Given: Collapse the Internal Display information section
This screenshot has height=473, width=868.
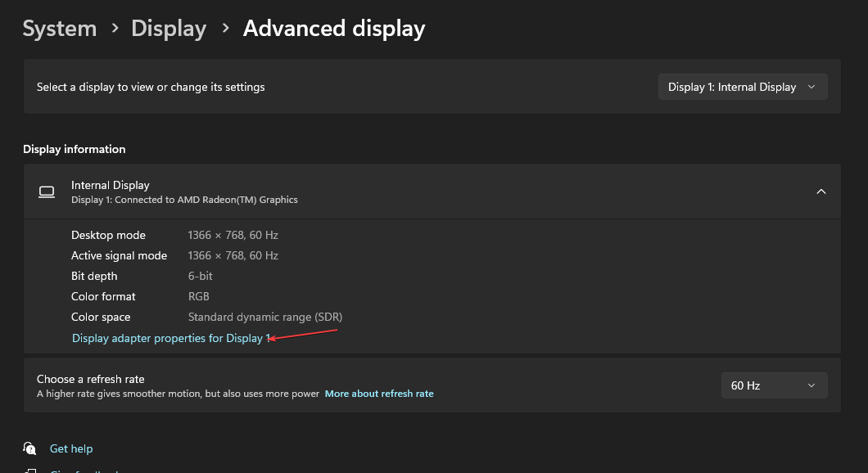Looking at the screenshot, I should coord(821,191).
